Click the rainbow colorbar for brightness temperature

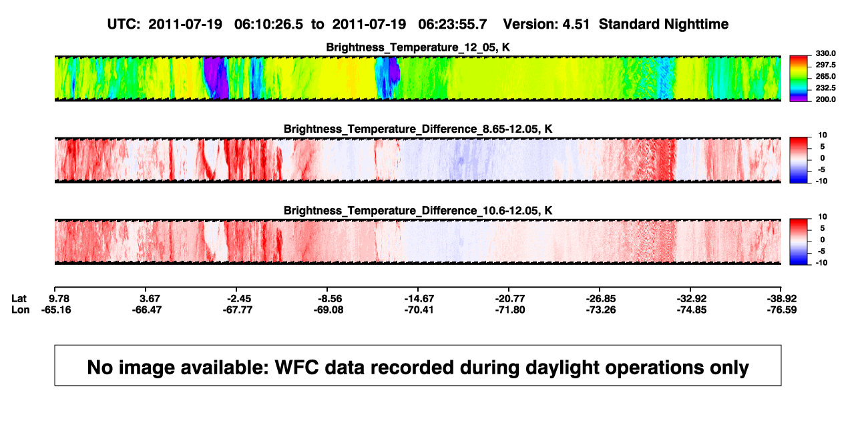799,78
